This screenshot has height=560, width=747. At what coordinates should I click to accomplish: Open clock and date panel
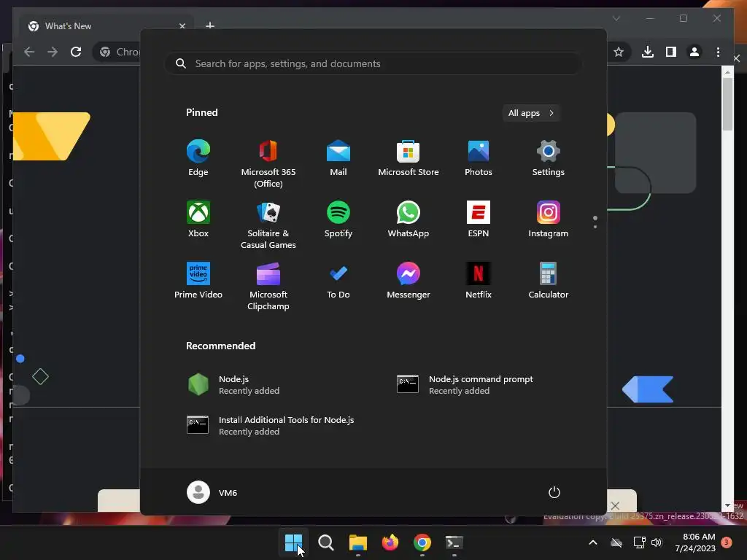pyautogui.click(x=694, y=542)
